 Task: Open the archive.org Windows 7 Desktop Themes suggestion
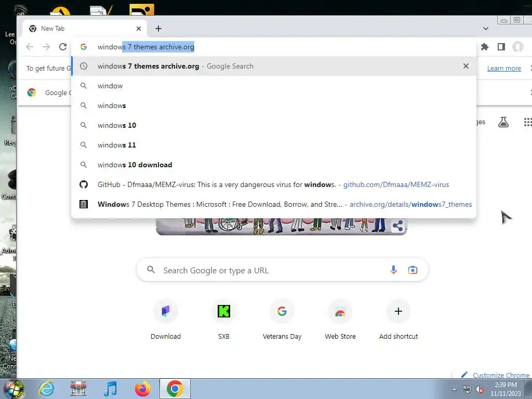pos(274,204)
